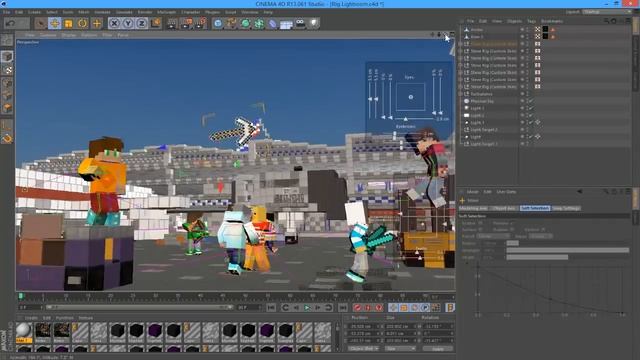
Task: Activate the Move tool
Action: (x=55, y=23)
